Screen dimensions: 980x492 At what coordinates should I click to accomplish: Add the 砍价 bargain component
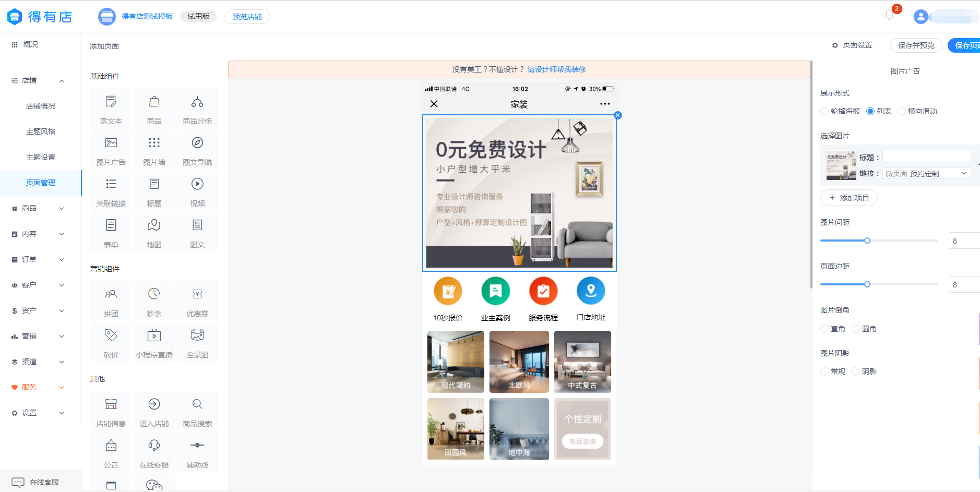point(111,343)
